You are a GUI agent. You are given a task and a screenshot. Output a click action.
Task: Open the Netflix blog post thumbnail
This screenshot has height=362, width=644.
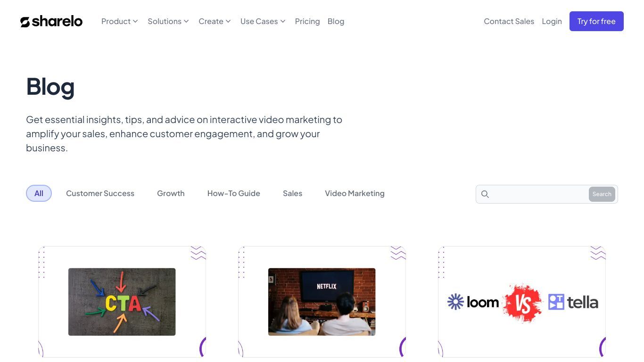click(x=322, y=302)
